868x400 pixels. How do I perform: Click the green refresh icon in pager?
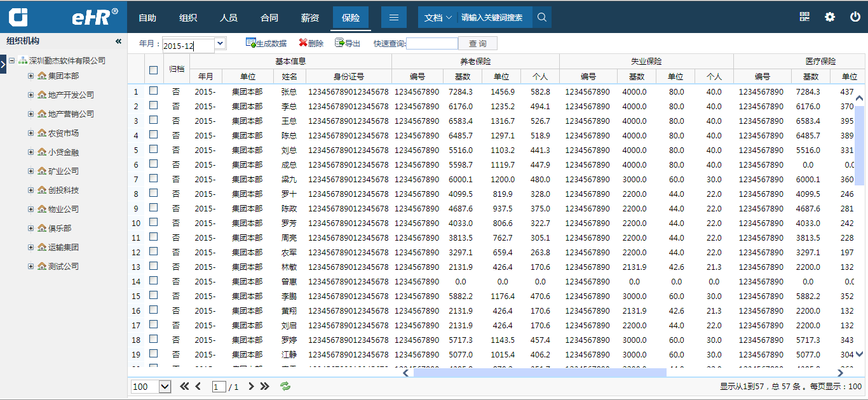[285, 386]
